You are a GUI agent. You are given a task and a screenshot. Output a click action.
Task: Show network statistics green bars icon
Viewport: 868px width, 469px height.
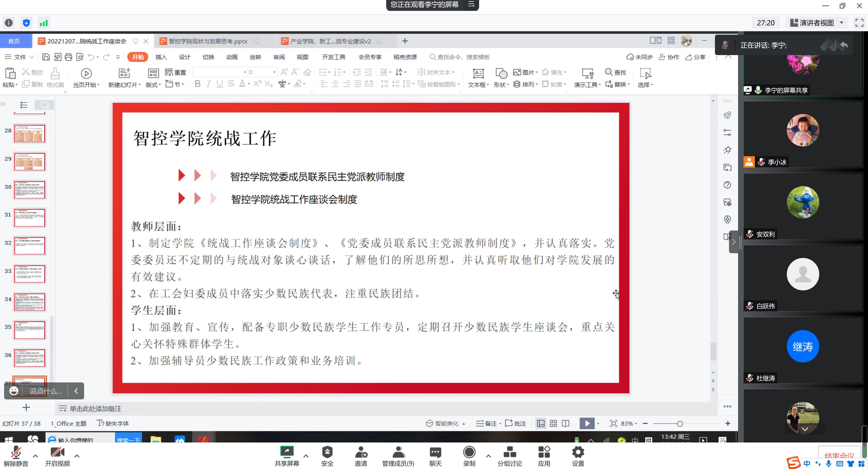(44, 23)
